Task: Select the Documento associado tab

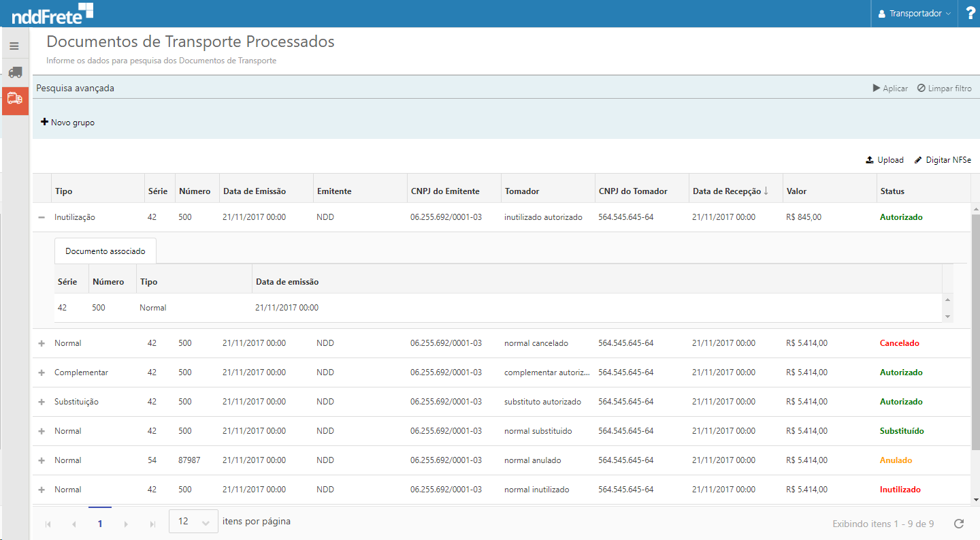Action: pyautogui.click(x=105, y=251)
